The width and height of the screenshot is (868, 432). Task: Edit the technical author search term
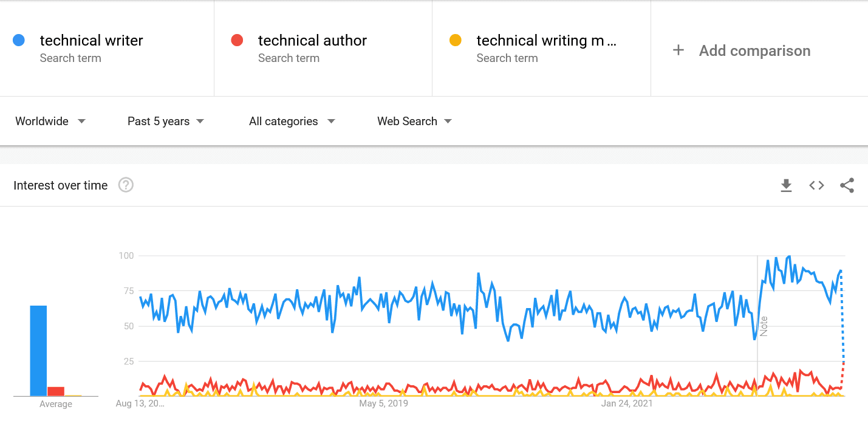pos(312,41)
